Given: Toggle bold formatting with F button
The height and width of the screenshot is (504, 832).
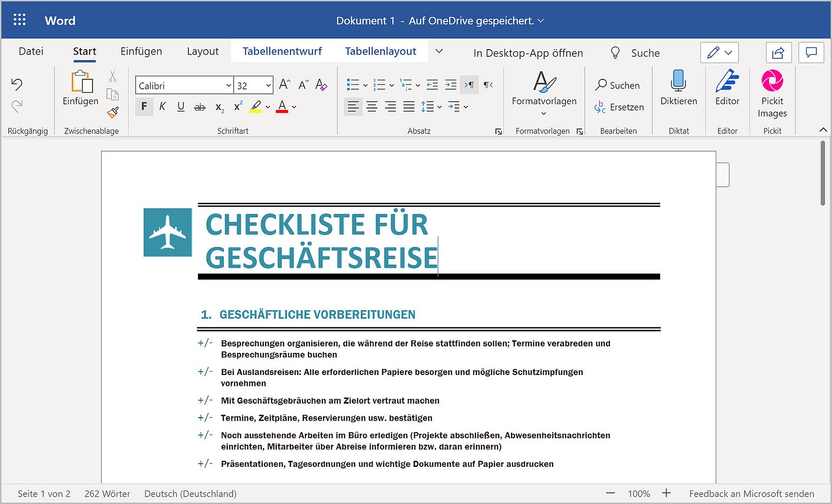Looking at the screenshot, I should click(x=144, y=106).
